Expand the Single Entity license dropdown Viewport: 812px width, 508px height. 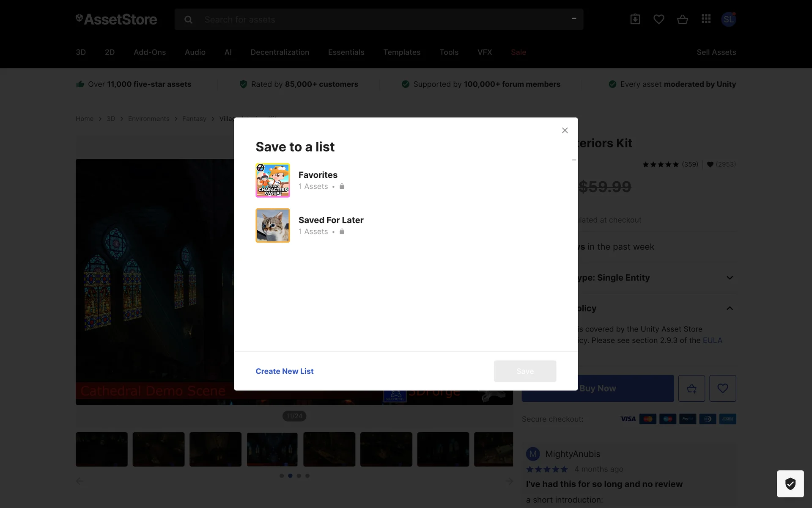[729, 278]
